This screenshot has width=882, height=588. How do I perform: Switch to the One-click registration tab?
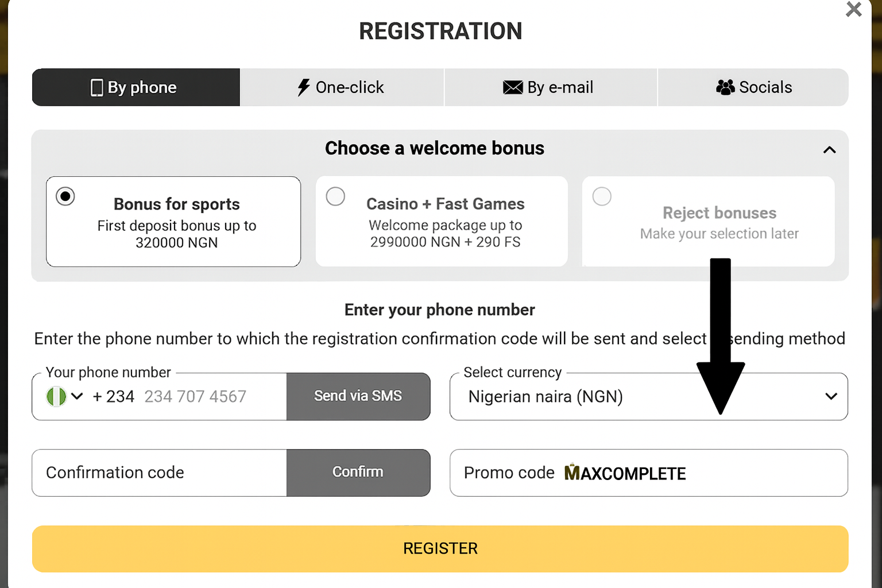click(341, 87)
